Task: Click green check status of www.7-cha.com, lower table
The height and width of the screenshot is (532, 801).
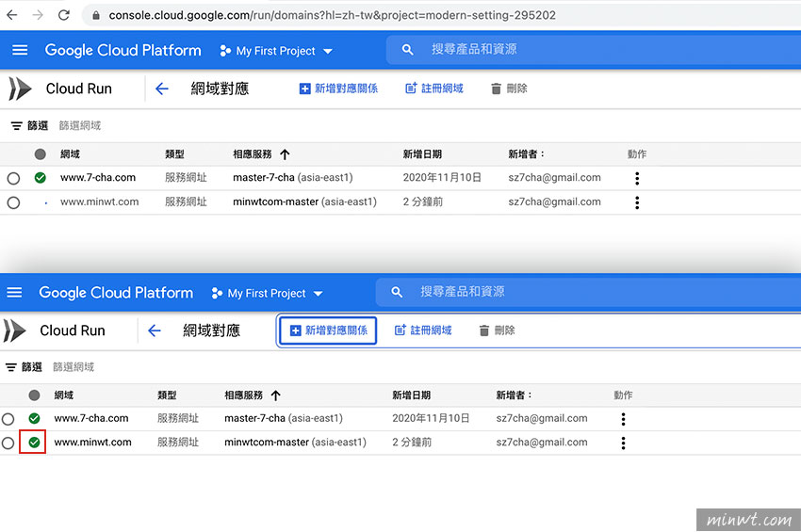Action: [34, 418]
